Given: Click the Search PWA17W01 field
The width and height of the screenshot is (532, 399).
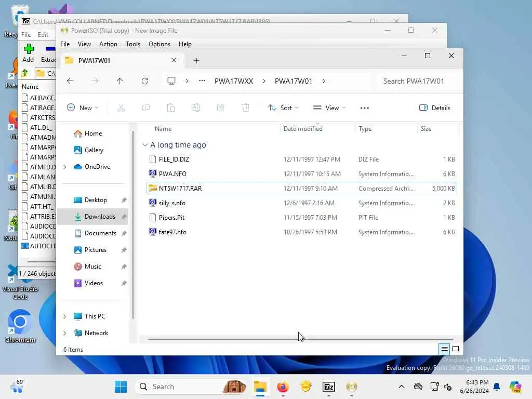Looking at the screenshot, I should pos(419,81).
